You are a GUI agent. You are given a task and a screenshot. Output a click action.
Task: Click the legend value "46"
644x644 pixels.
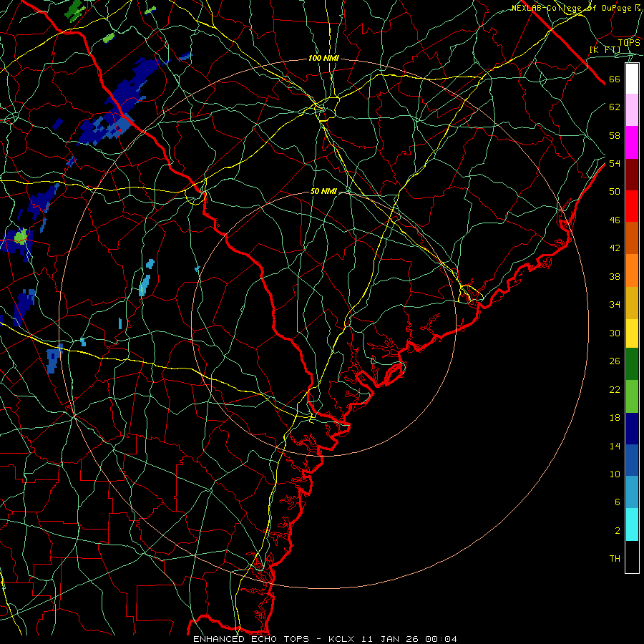pos(615,220)
